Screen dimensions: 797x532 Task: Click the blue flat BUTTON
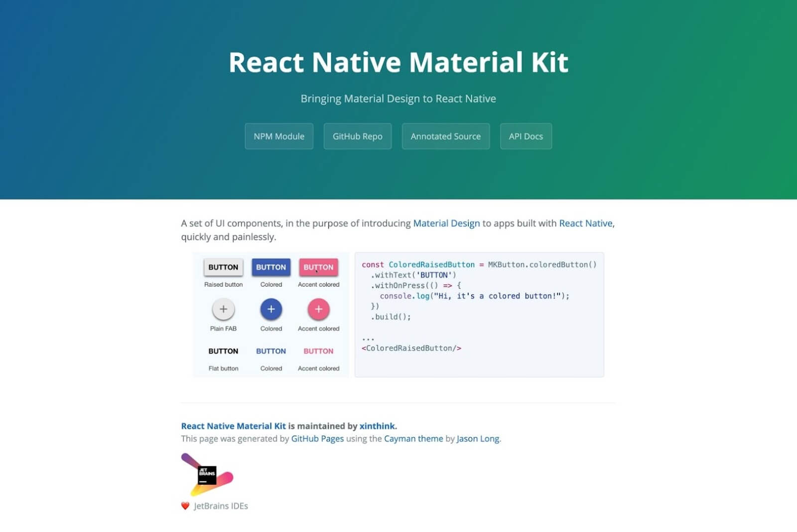271,351
